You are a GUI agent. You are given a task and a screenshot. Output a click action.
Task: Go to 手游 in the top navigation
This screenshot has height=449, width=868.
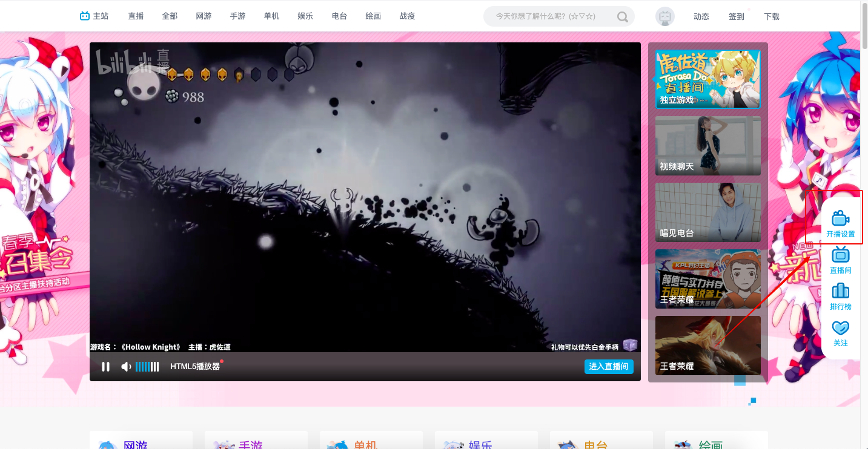click(x=237, y=16)
